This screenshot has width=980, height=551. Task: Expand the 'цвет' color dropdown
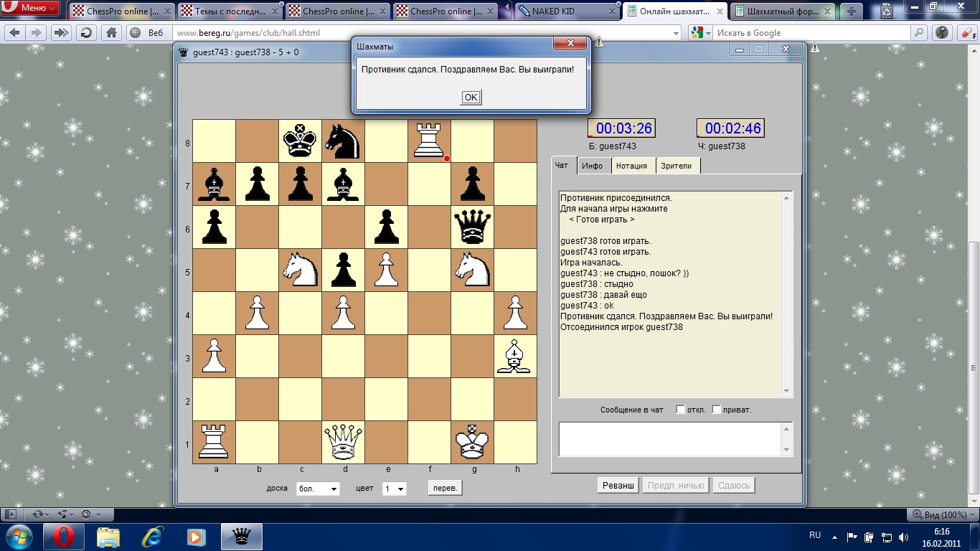[394, 489]
